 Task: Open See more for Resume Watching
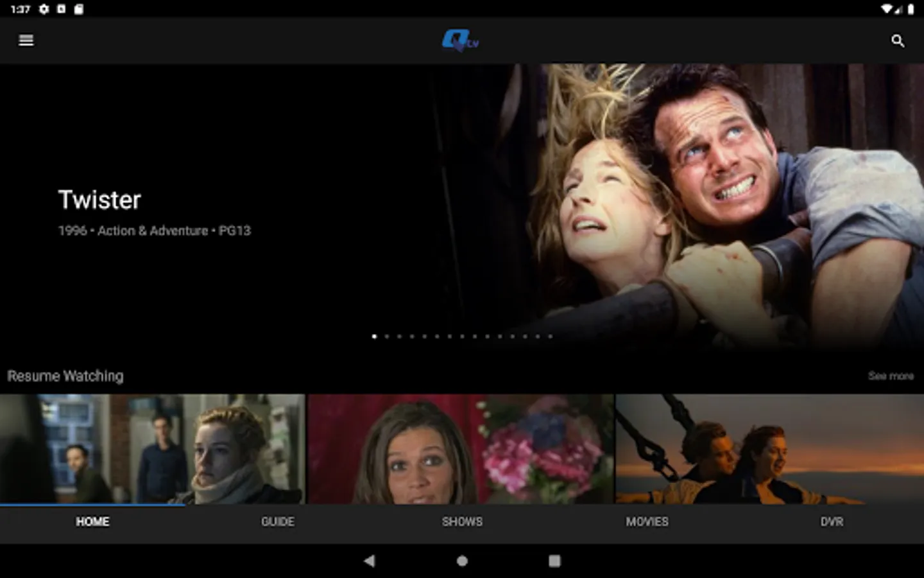pyautogui.click(x=891, y=376)
